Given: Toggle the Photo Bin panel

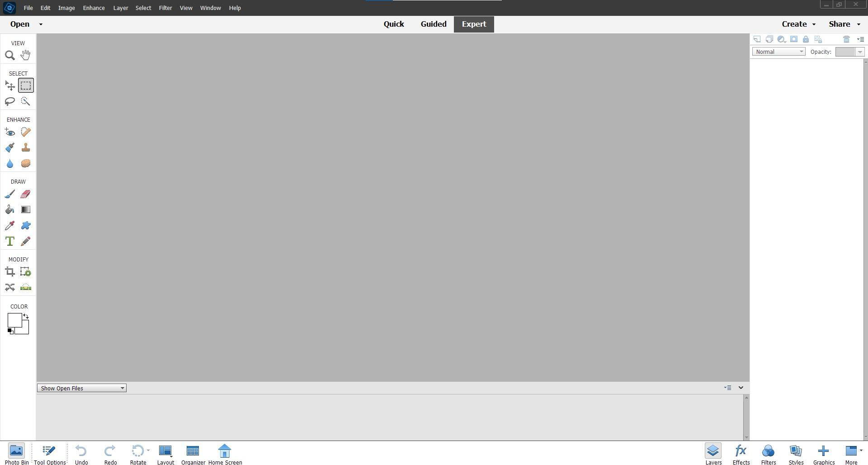Looking at the screenshot, I should 16,454.
